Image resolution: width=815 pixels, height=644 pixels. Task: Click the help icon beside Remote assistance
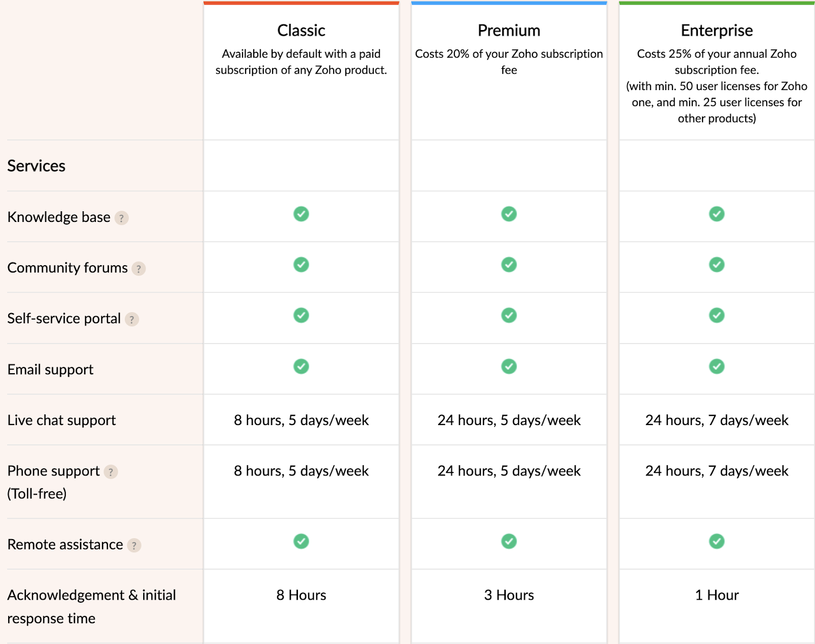tap(134, 545)
